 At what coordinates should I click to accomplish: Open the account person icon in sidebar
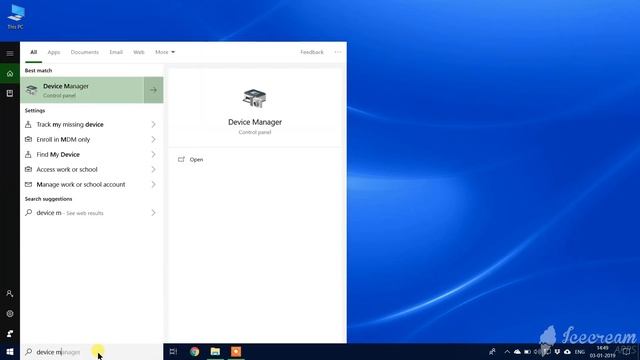click(10, 293)
